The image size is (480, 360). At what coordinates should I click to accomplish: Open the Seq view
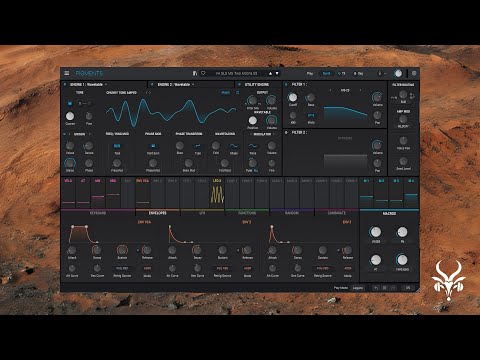358,73
